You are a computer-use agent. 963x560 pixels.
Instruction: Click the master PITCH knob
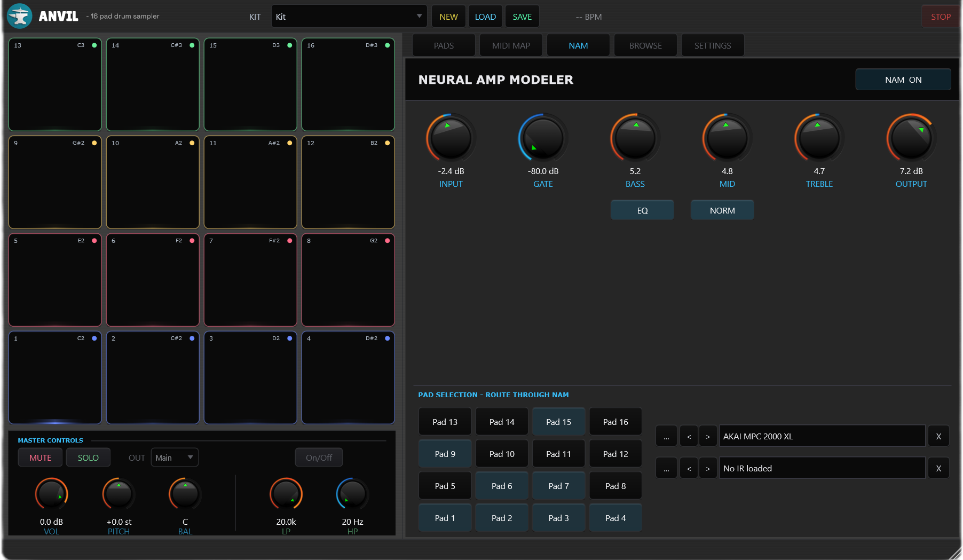(119, 494)
